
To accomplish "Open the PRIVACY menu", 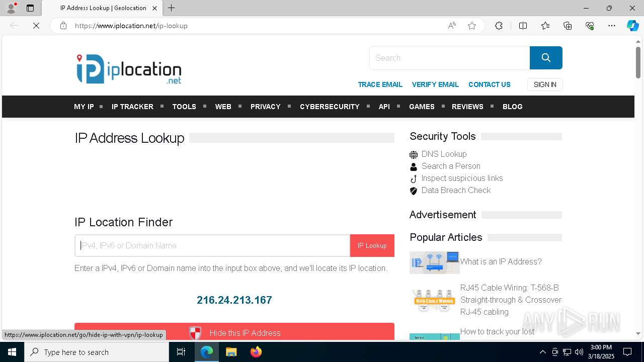I will click(x=265, y=107).
